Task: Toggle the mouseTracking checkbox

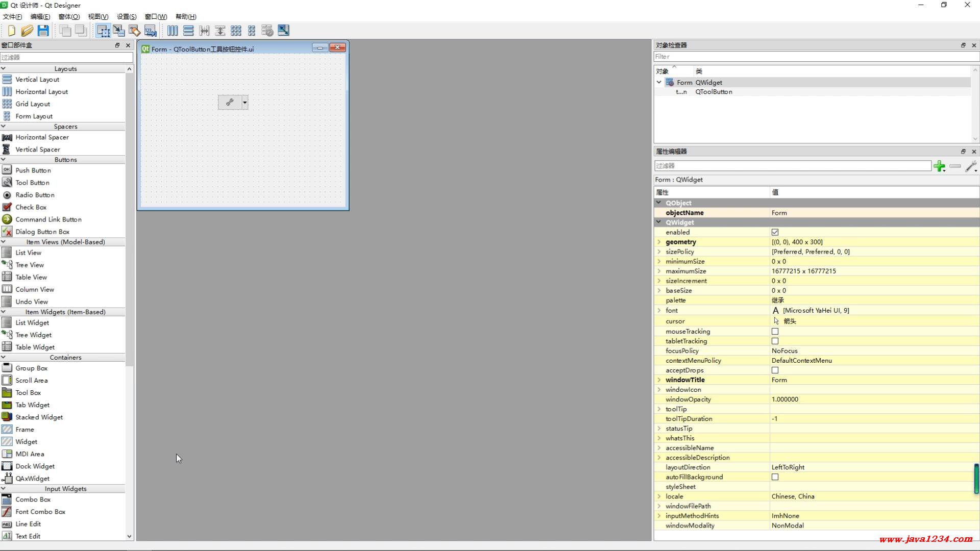Action: click(775, 332)
